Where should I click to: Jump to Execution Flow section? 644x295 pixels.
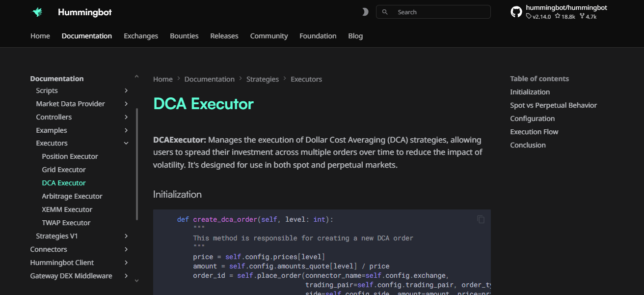(534, 132)
